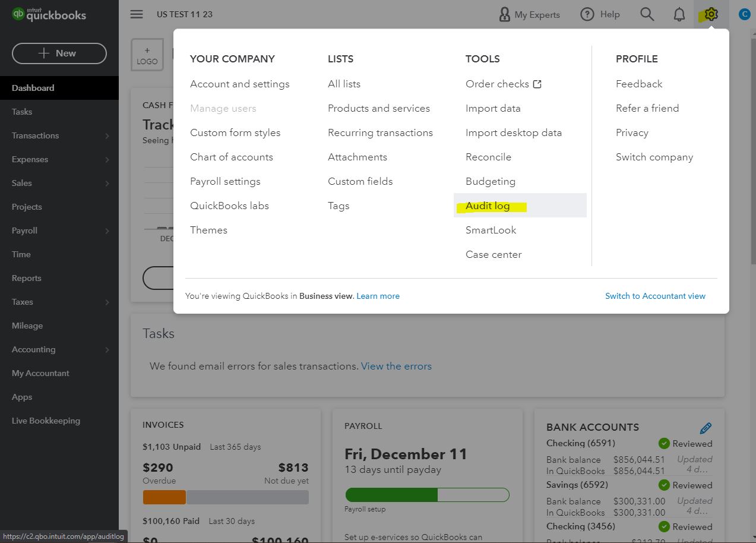Open Themes under Your Company
The width and height of the screenshot is (756, 543).
point(208,231)
